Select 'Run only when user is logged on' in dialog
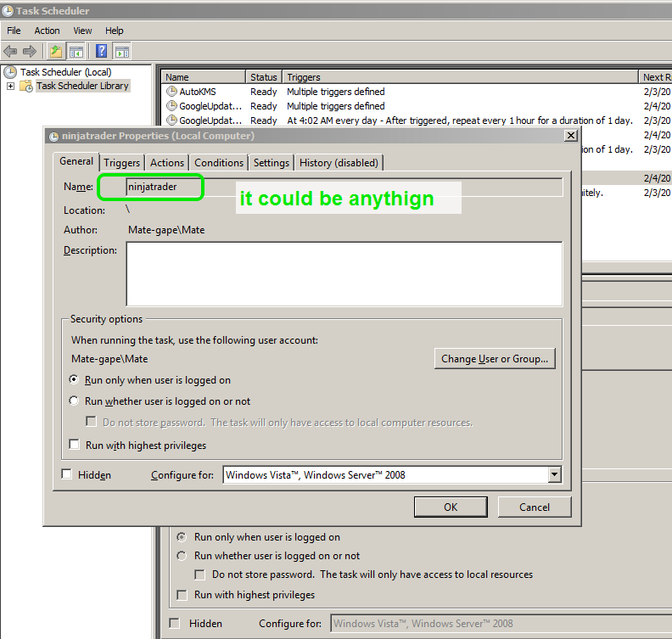 [74, 379]
